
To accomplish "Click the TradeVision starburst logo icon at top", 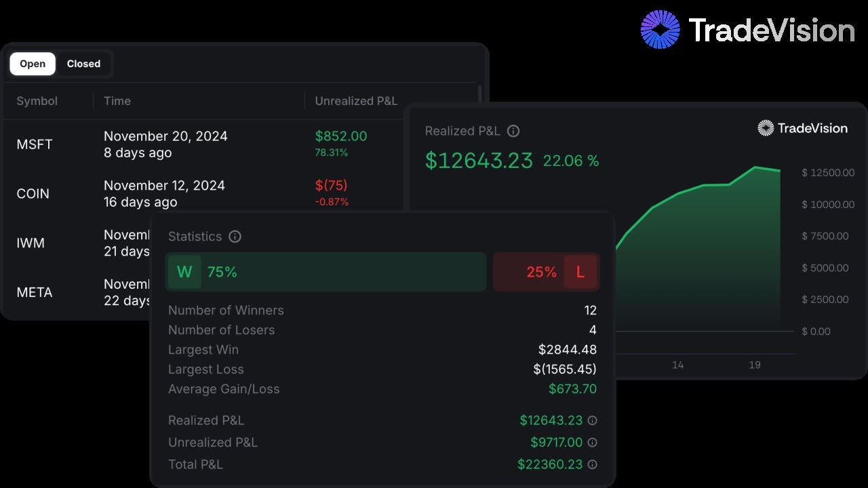I will (x=660, y=29).
